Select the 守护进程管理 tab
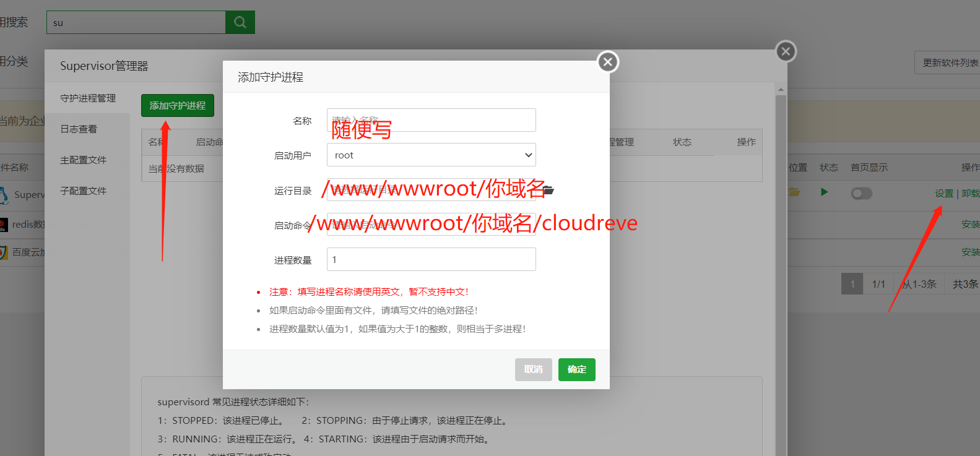This screenshot has height=456, width=980. (x=88, y=98)
